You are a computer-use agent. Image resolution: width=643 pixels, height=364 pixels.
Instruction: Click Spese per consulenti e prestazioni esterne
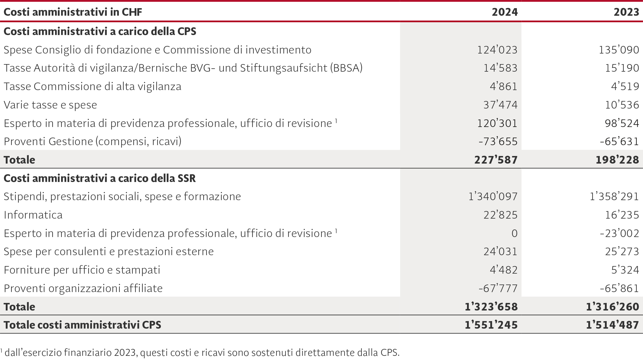pyautogui.click(x=109, y=252)
